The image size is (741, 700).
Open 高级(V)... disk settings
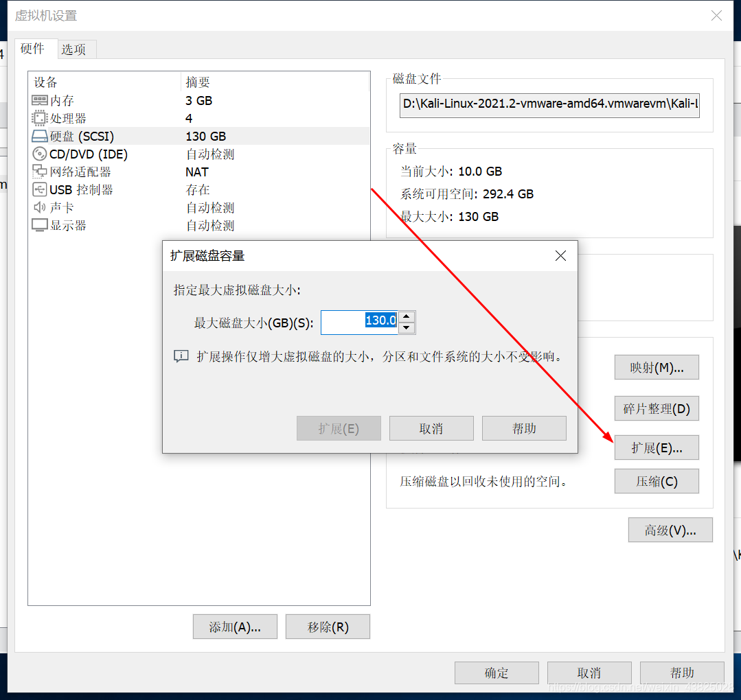point(670,530)
